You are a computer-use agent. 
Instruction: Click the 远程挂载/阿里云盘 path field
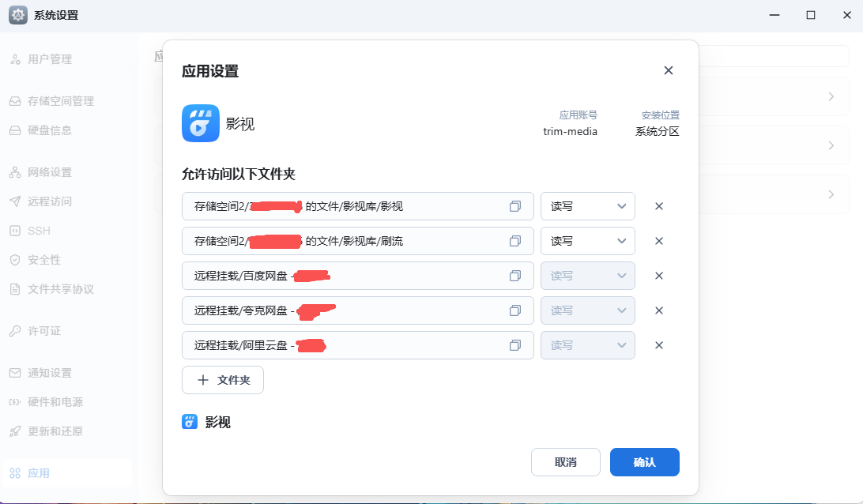pyautogui.click(x=358, y=345)
